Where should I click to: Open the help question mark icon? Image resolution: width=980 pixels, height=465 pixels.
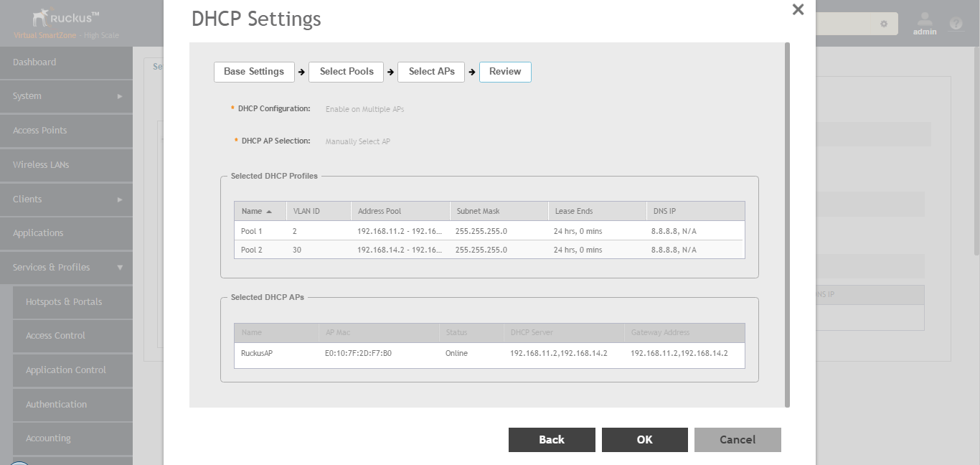click(956, 23)
